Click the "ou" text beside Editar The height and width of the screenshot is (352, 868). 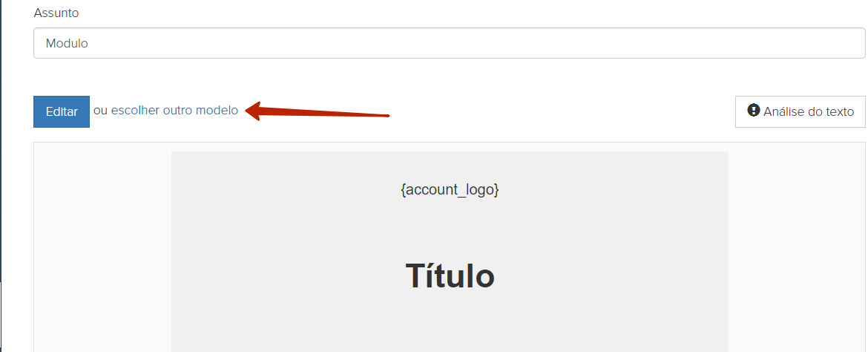coord(100,111)
